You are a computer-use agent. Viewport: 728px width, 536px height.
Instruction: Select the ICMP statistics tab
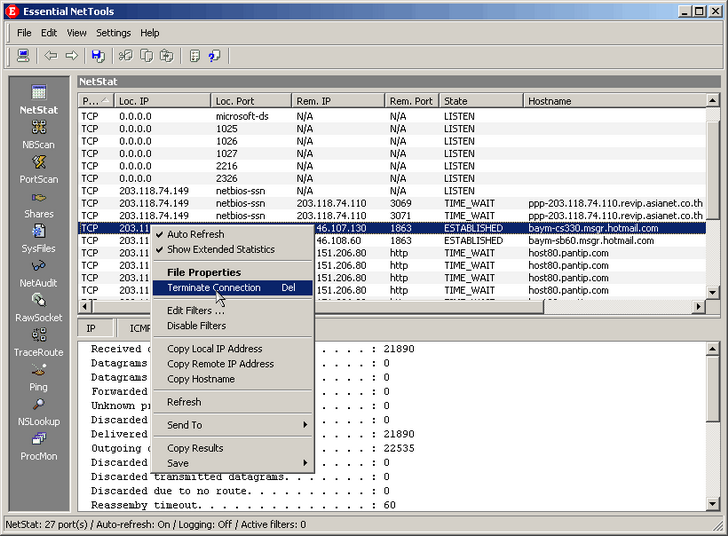pos(139,328)
